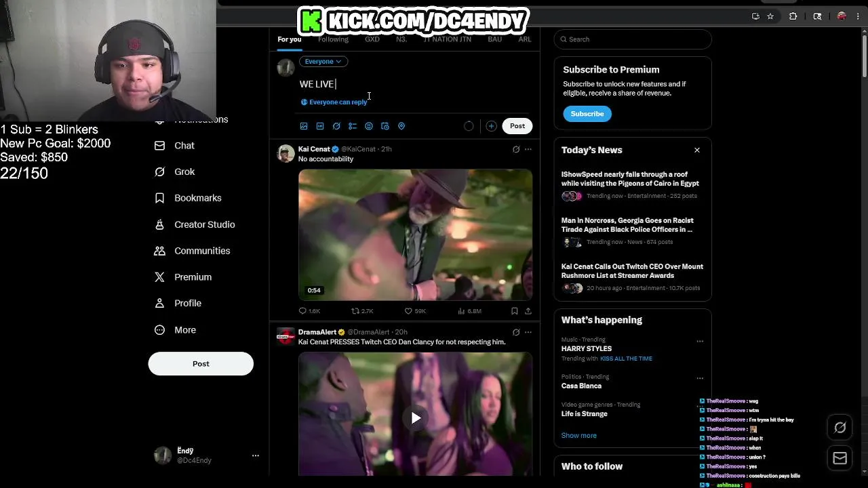Open Profile in the sidebar
This screenshot has width=868, height=488.
[x=178, y=304]
